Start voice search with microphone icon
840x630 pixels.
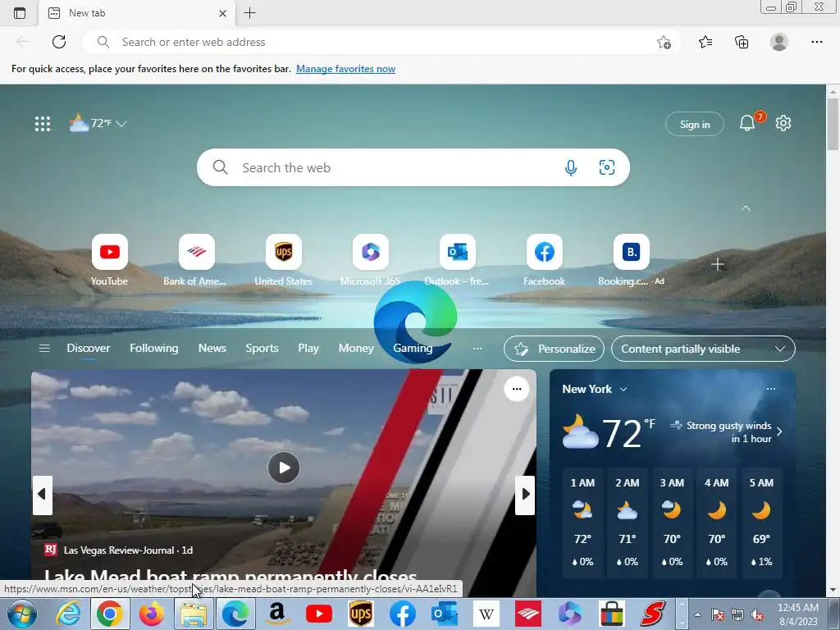click(x=571, y=167)
